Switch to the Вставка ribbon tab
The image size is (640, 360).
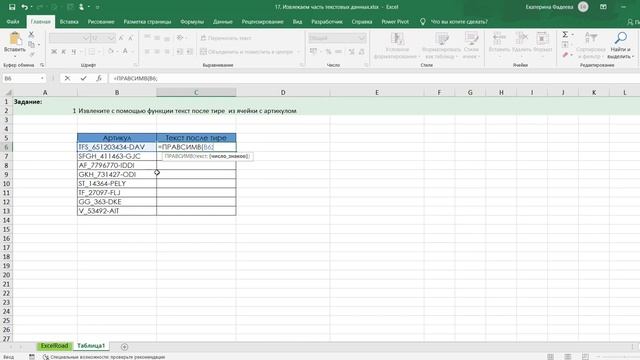(69, 22)
